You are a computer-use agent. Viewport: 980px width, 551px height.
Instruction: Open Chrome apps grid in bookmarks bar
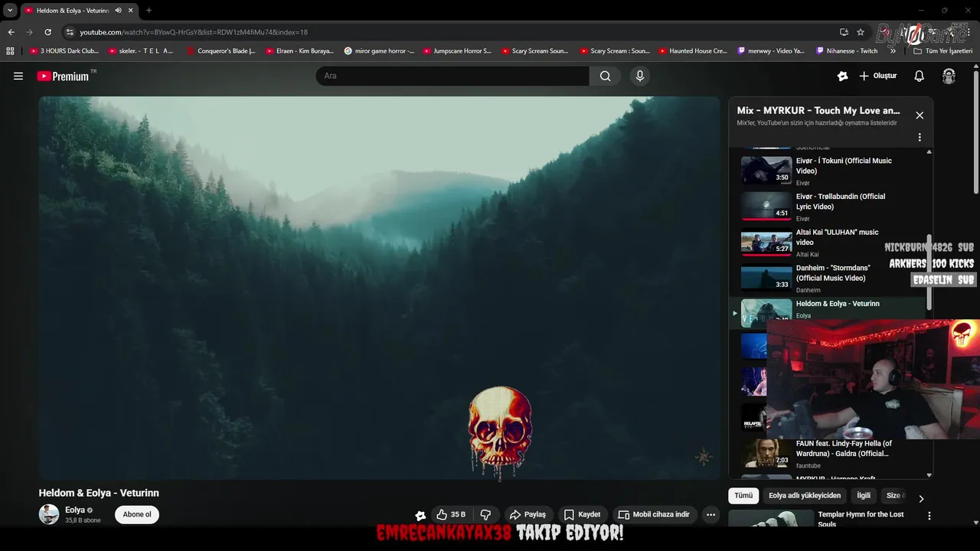pos(10,51)
